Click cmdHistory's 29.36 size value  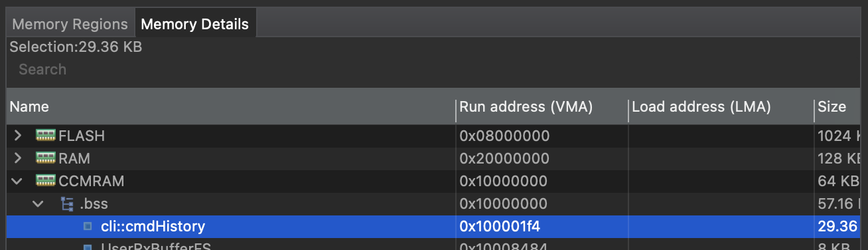click(837, 226)
